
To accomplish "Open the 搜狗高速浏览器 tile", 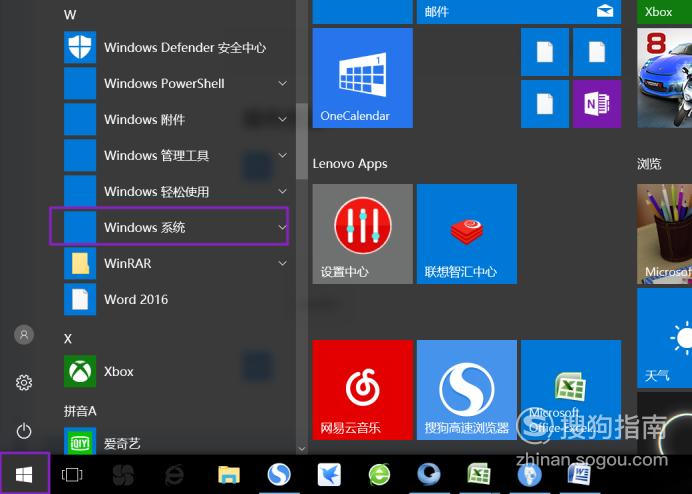I will 467,390.
